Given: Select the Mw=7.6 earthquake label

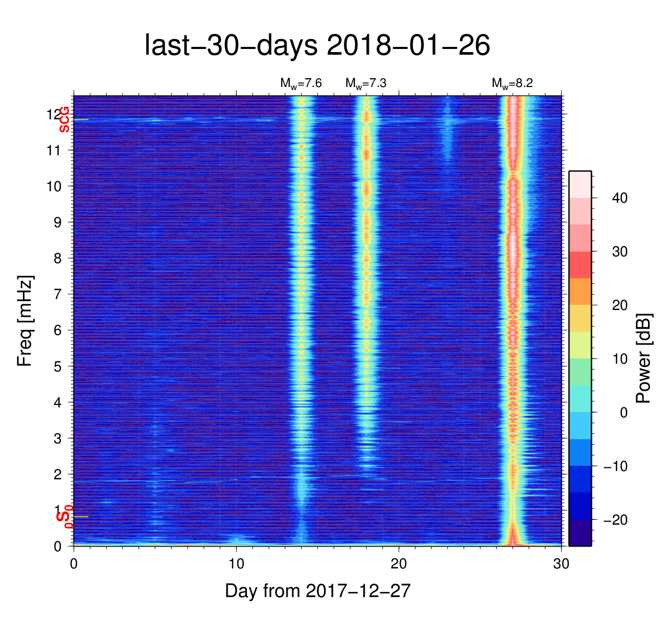Looking at the screenshot, I should 301,83.
